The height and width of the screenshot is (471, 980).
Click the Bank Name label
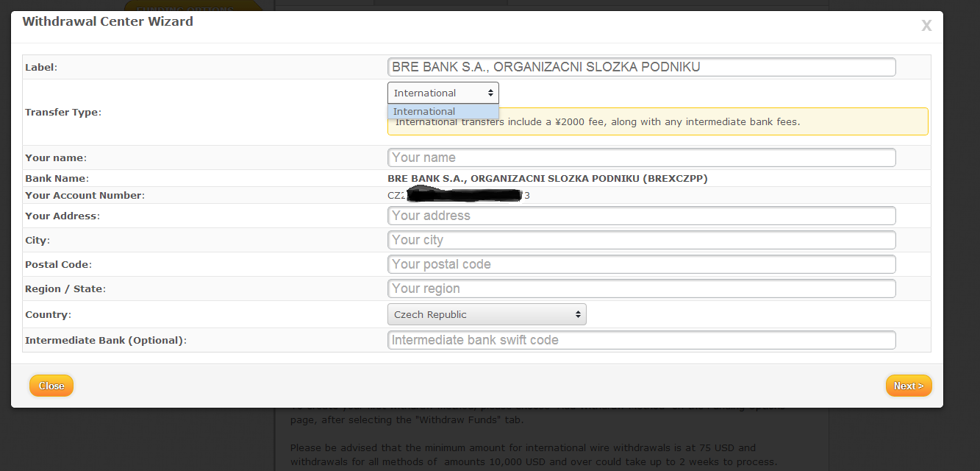click(57, 178)
